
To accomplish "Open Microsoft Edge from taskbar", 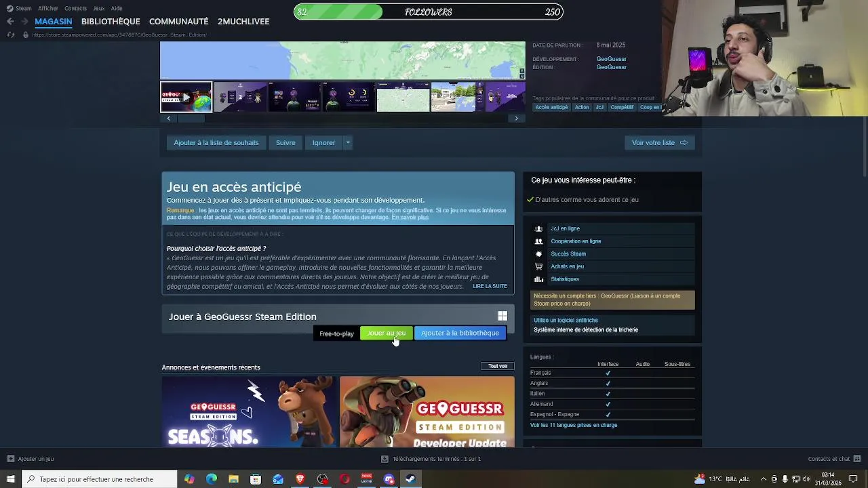I will pos(212,479).
